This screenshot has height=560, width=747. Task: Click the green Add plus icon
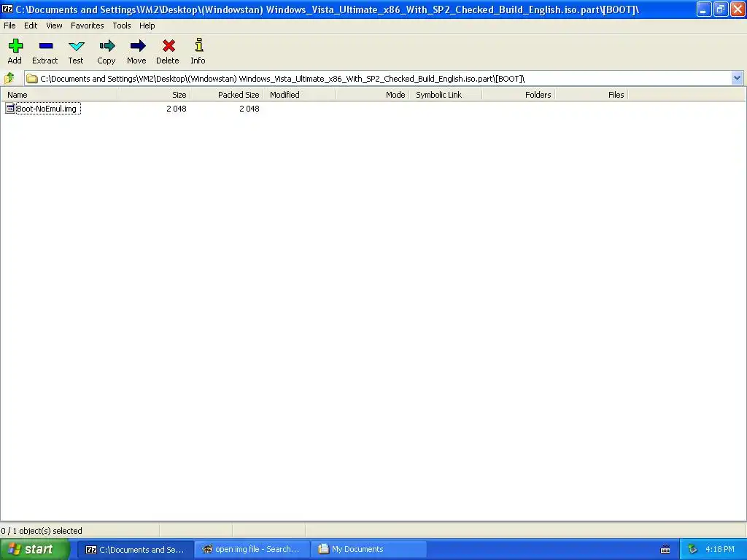(x=15, y=46)
